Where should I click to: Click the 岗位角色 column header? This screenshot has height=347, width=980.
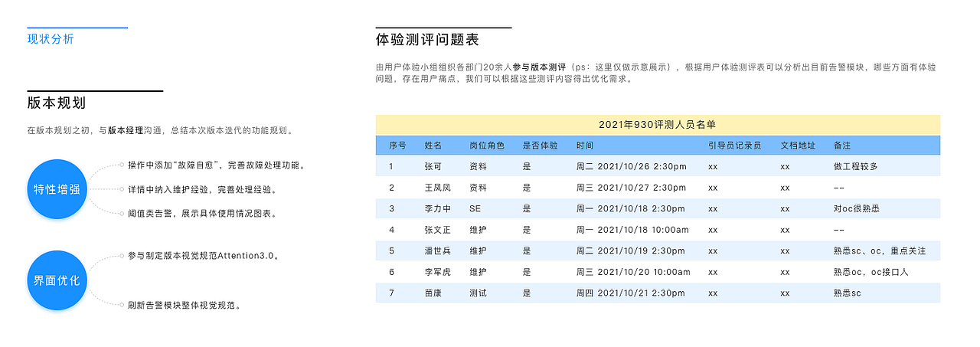click(487, 145)
